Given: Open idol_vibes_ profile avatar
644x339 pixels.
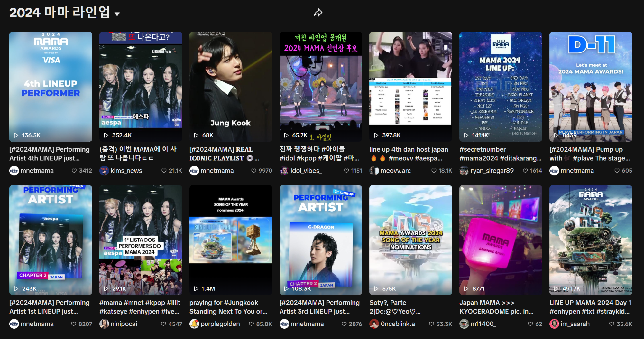Looking at the screenshot, I should pos(284,171).
